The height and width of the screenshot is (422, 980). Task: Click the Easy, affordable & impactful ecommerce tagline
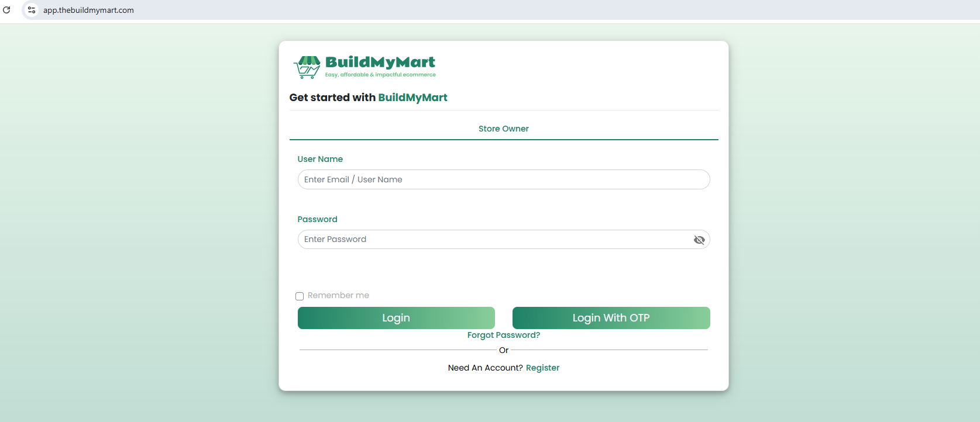380,75
